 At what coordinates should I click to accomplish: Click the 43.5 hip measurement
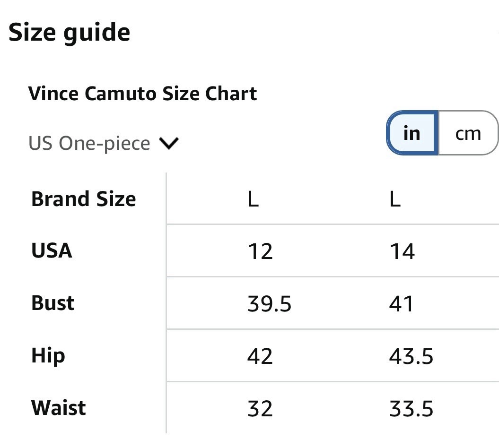click(x=411, y=356)
